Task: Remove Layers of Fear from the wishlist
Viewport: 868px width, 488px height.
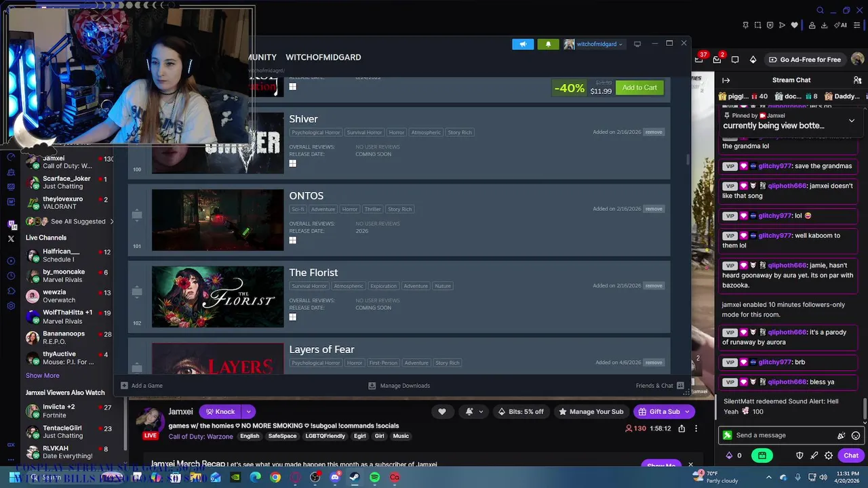Action: (654, 363)
